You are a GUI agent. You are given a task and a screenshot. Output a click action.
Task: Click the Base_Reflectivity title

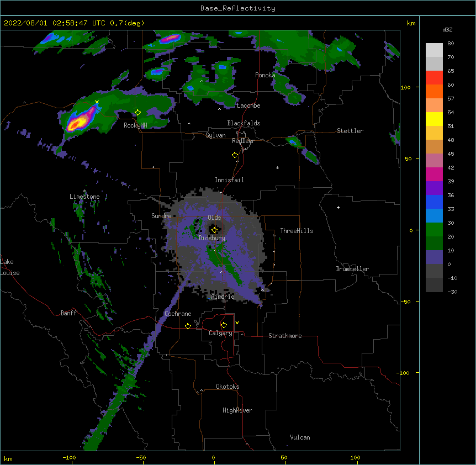[238, 8]
